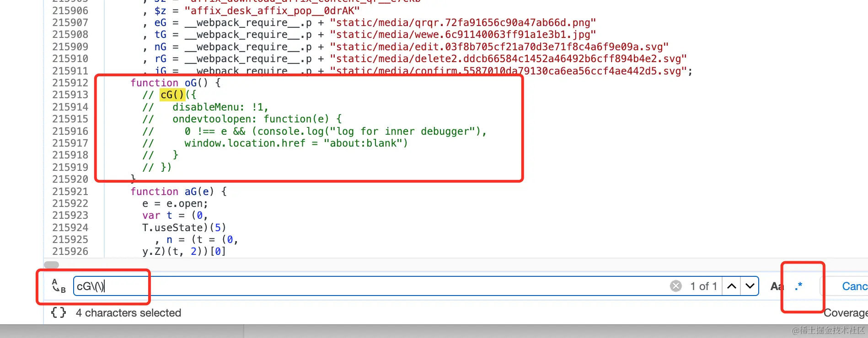The height and width of the screenshot is (338, 868).
Task: Click the 'y.Z)(t, 2))[0]' code line
Action: [x=184, y=251]
